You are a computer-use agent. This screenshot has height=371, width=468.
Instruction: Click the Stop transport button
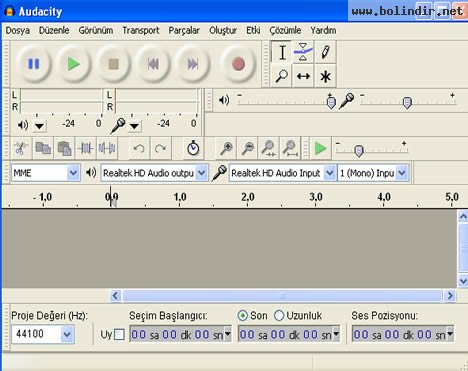pyautogui.click(x=113, y=64)
